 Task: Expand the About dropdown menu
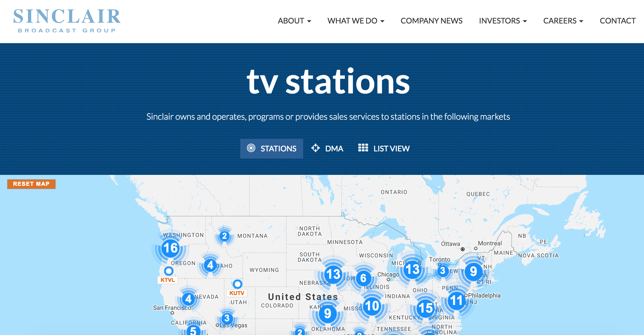294,21
